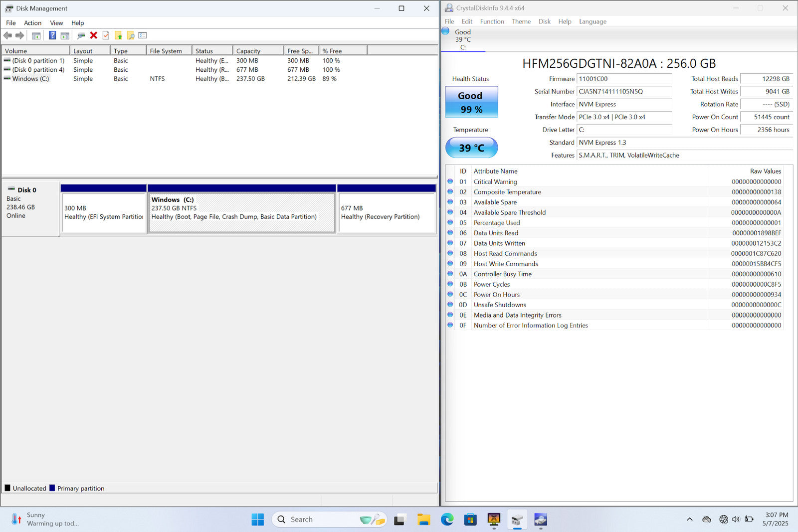This screenshot has height=532, width=798.
Task: Toggle Show/Hide Action Pane toolbar icon
Action: 65,35
